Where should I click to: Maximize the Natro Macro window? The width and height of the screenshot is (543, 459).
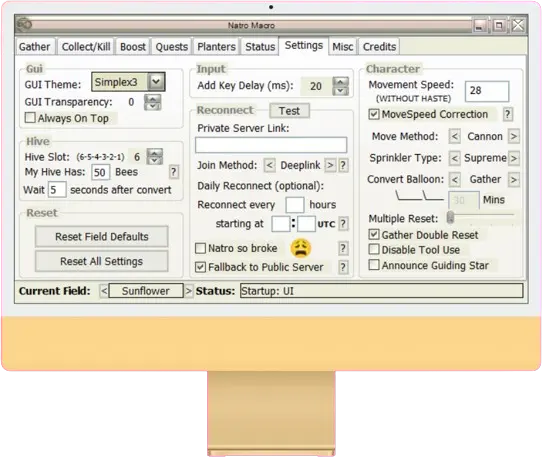499,26
